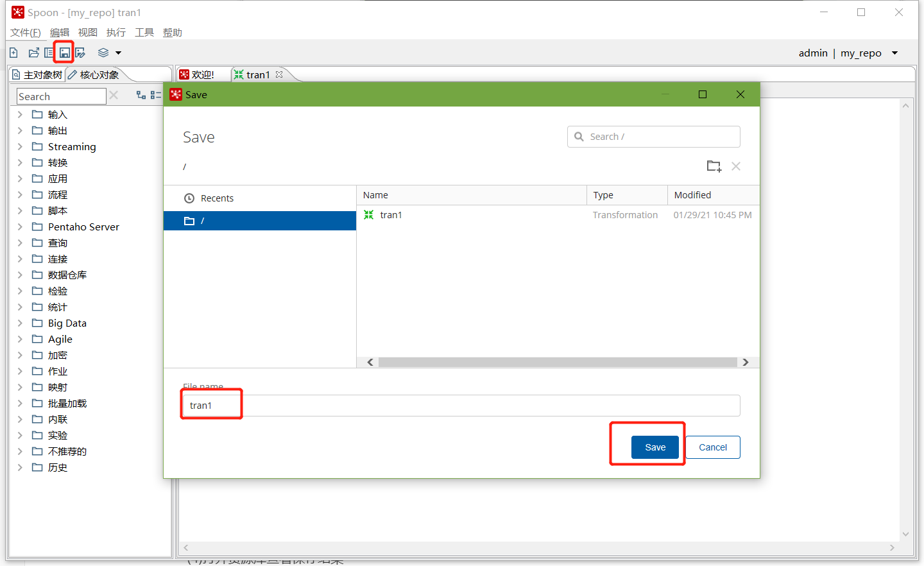Open the 编辑 menu

click(x=60, y=33)
